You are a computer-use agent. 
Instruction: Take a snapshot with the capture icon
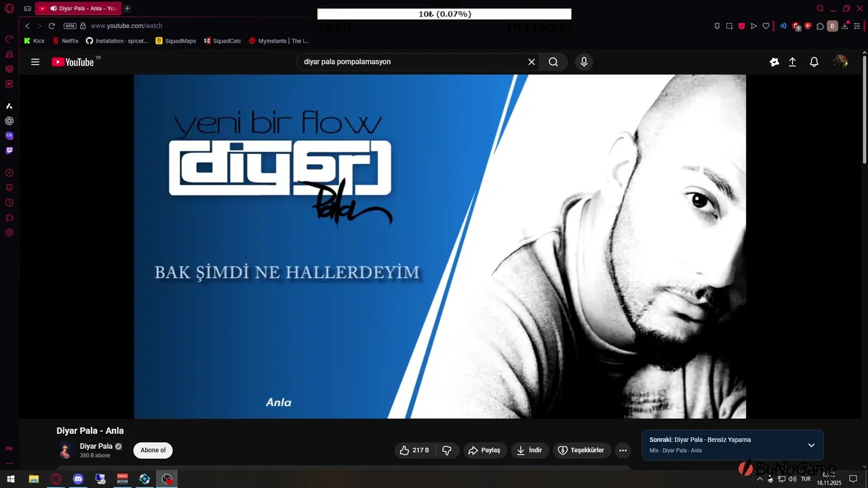729,26
